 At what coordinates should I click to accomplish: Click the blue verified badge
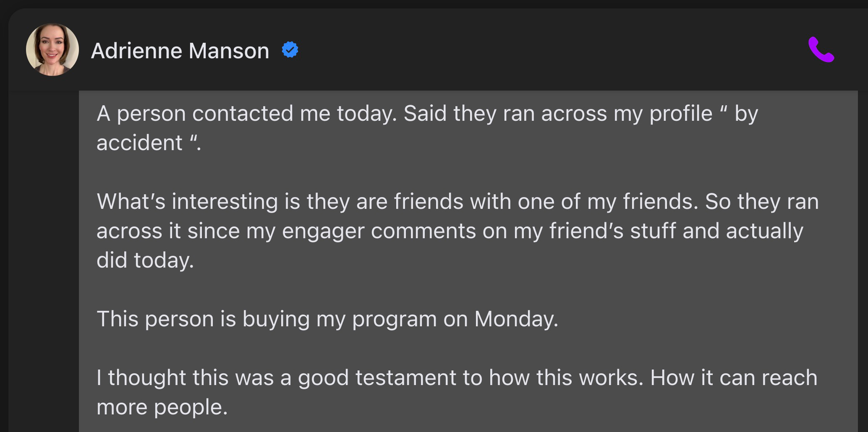coord(290,50)
